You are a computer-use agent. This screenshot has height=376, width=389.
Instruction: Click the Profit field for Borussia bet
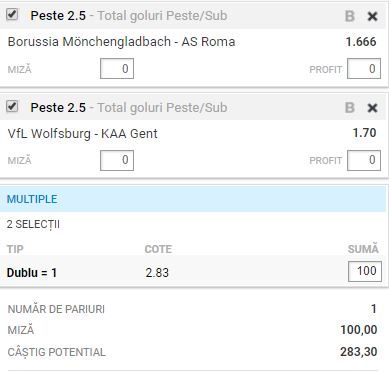[x=364, y=69]
